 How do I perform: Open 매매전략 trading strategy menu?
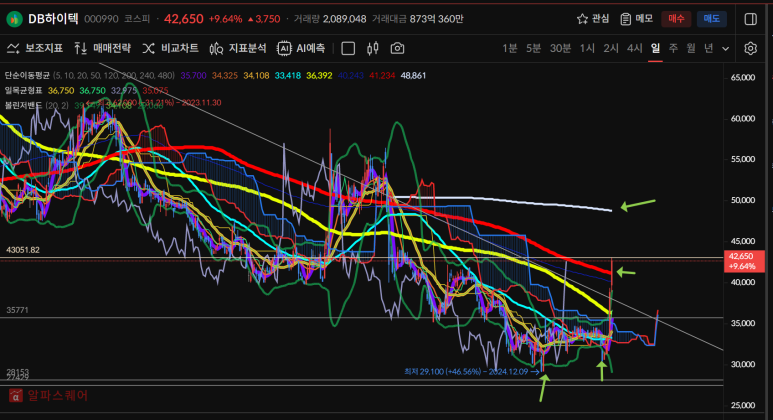pos(103,48)
